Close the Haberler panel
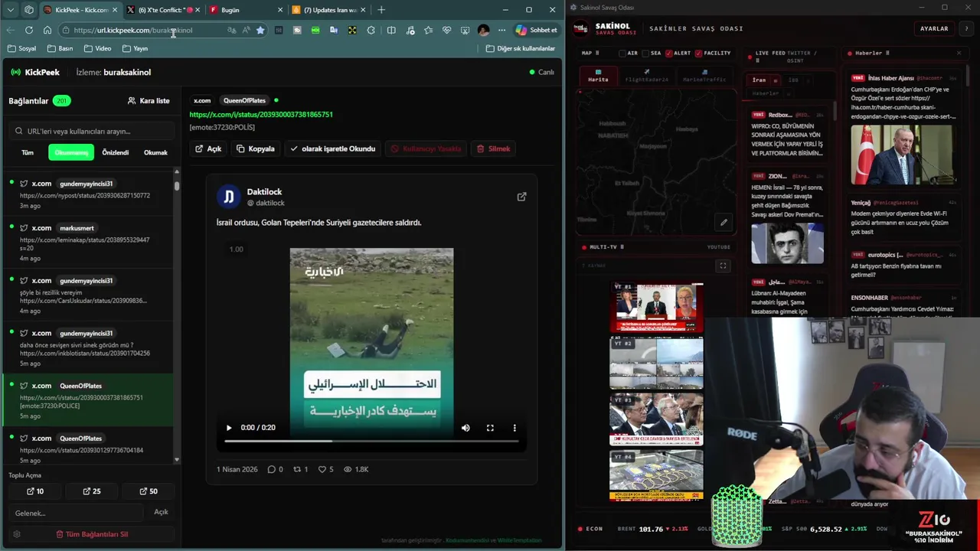The height and width of the screenshot is (551, 980). (959, 53)
